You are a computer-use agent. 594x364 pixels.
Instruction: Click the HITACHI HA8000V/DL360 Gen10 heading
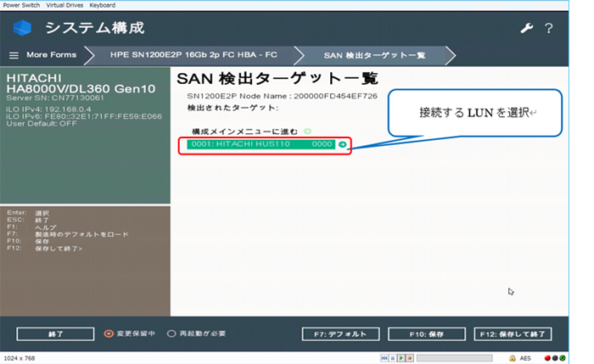click(81, 83)
